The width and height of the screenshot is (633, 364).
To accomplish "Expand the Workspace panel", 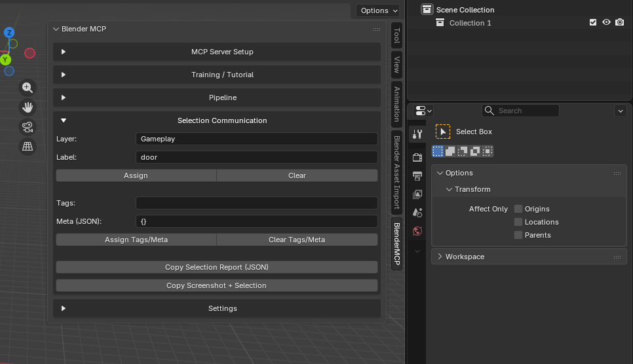I will click(440, 257).
